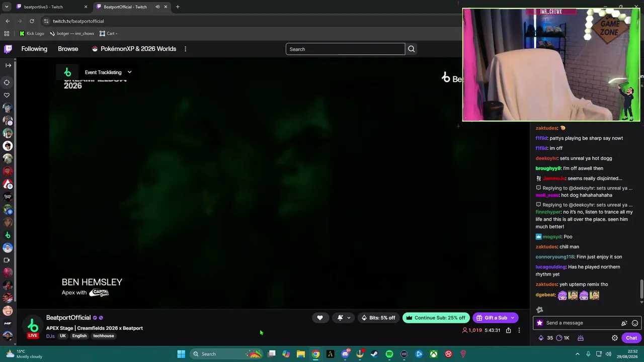Open the browser apps grid icon
This screenshot has width=644, height=362.
(7, 34)
